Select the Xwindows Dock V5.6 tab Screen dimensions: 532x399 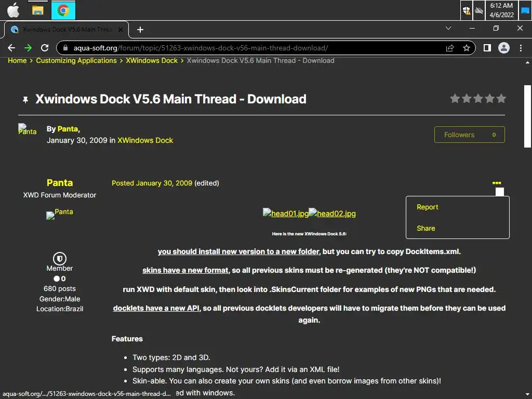tap(66, 30)
